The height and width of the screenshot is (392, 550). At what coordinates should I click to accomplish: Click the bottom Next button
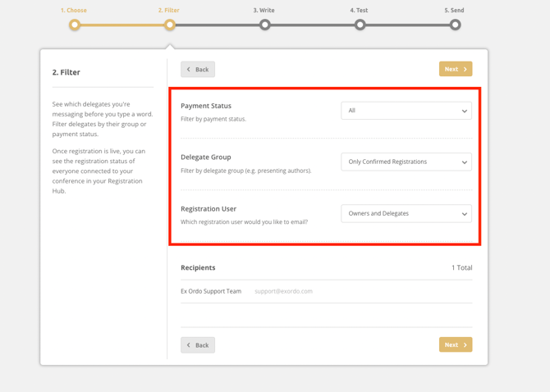[x=455, y=345]
